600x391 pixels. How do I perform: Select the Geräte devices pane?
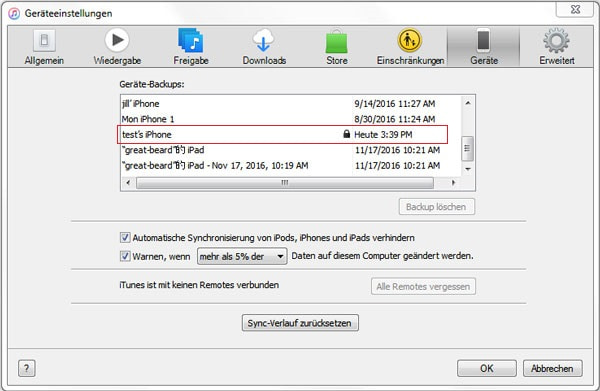483,47
